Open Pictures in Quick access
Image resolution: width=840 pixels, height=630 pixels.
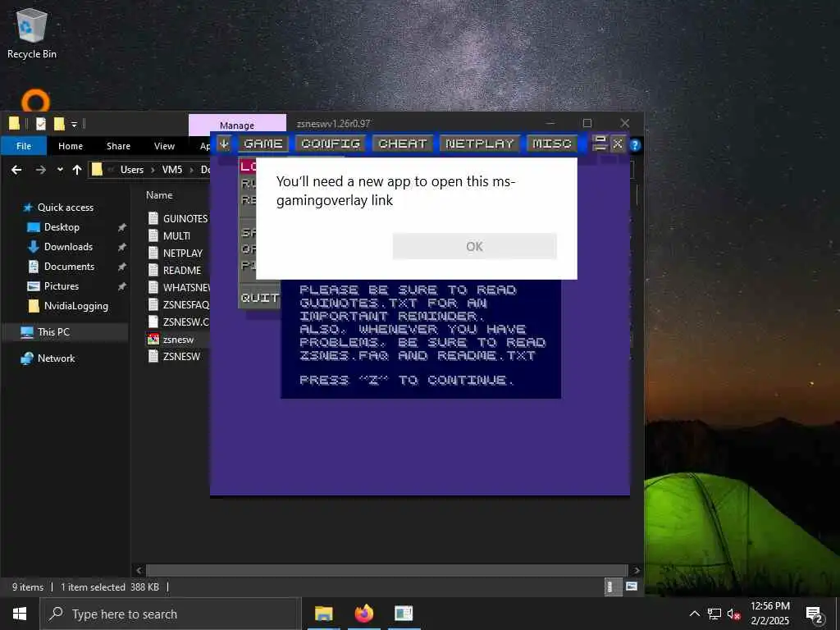point(61,286)
